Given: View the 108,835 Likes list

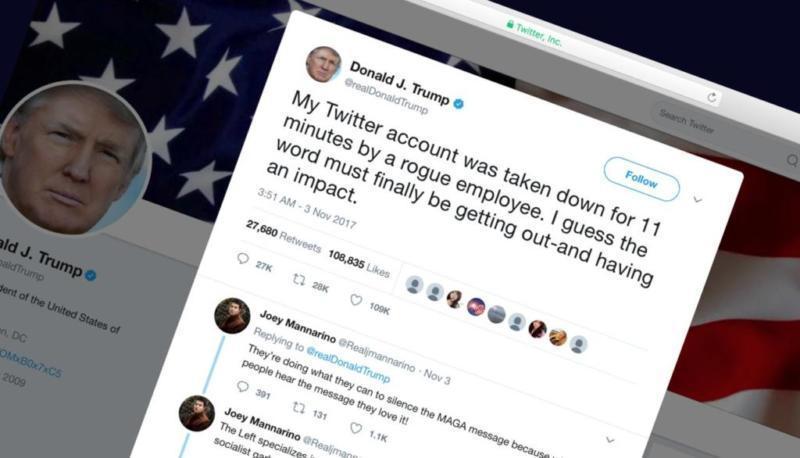Looking at the screenshot, I should (x=359, y=264).
